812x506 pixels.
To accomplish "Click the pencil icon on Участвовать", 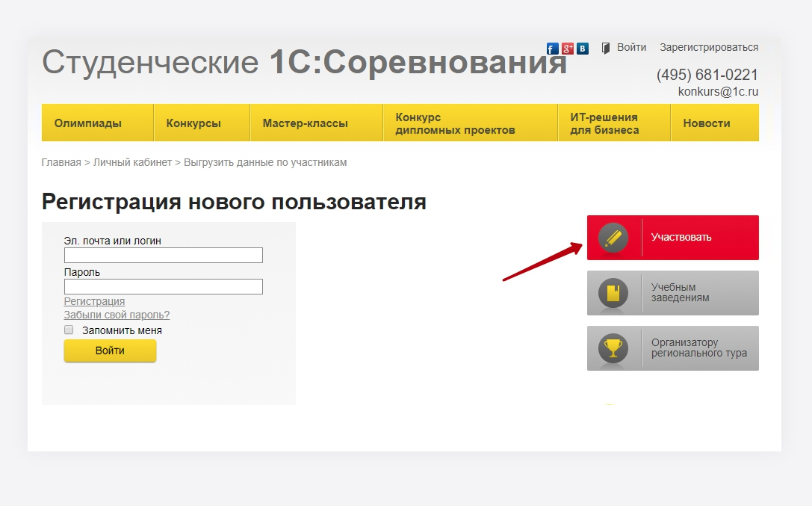I will pyautogui.click(x=613, y=238).
